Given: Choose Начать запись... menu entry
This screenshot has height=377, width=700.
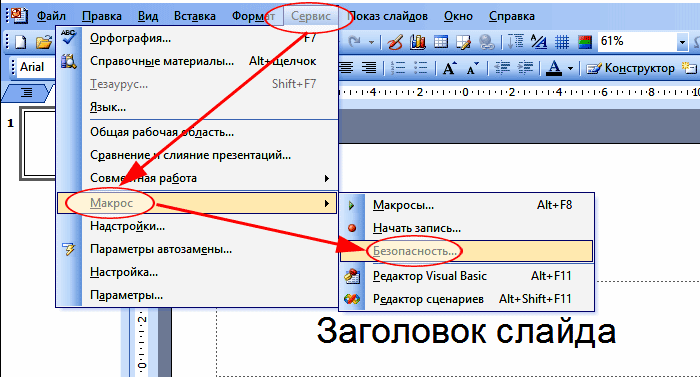Looking at the screenshot, I should coord(466,228).
